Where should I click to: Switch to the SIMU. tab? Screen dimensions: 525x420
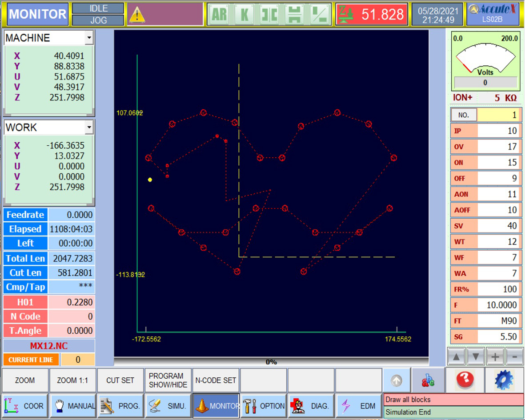tap(168, 406)
